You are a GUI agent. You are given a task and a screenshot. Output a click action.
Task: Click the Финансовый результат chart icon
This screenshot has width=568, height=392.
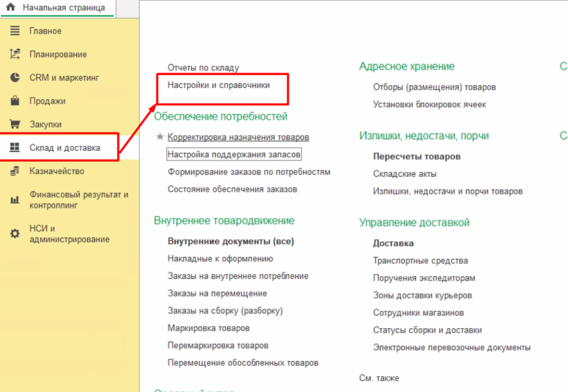(15, 200)
